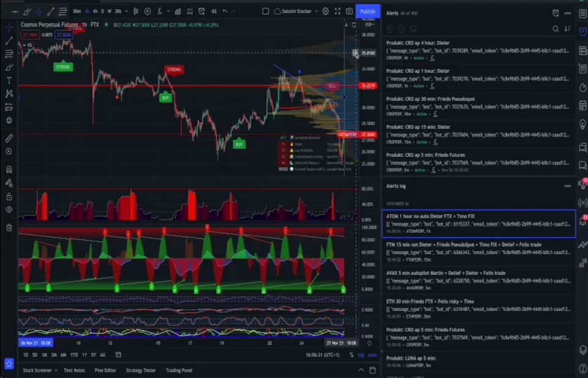
Task: Expand the bottom panel with up chevron
Action: coord(361,371)
